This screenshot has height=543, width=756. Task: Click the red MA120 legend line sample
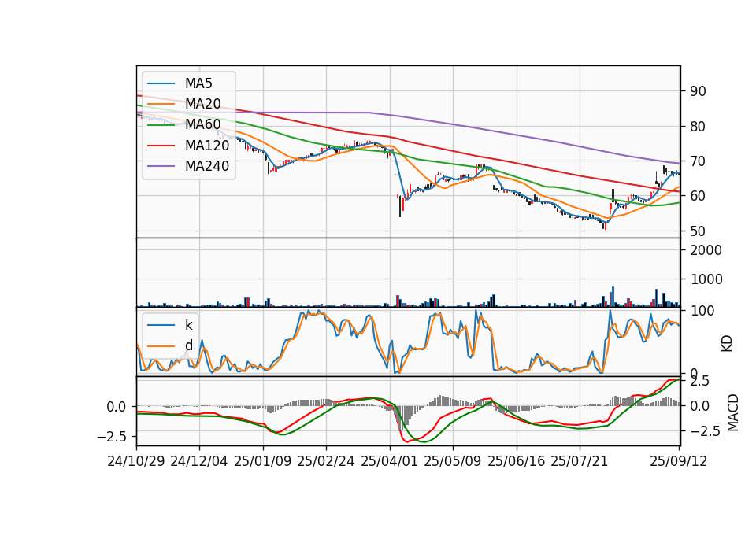click(x=161, y=146)
